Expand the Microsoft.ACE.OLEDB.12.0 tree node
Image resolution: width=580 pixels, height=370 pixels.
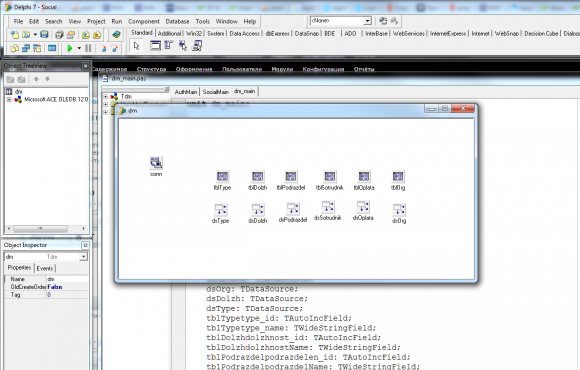9,100
